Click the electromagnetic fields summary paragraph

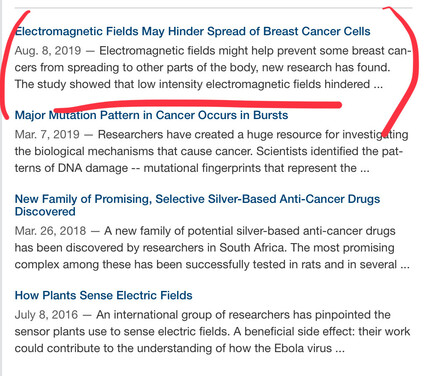point(213,67)
